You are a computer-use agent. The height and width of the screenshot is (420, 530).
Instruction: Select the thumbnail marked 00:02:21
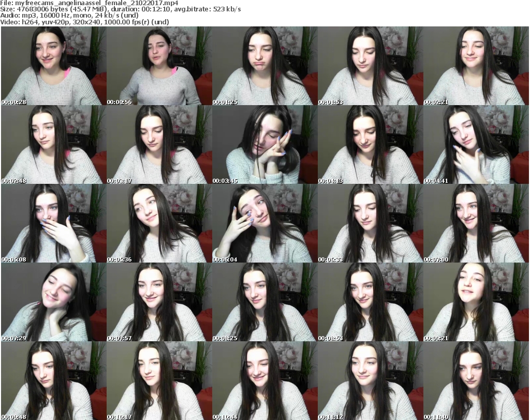476,66
